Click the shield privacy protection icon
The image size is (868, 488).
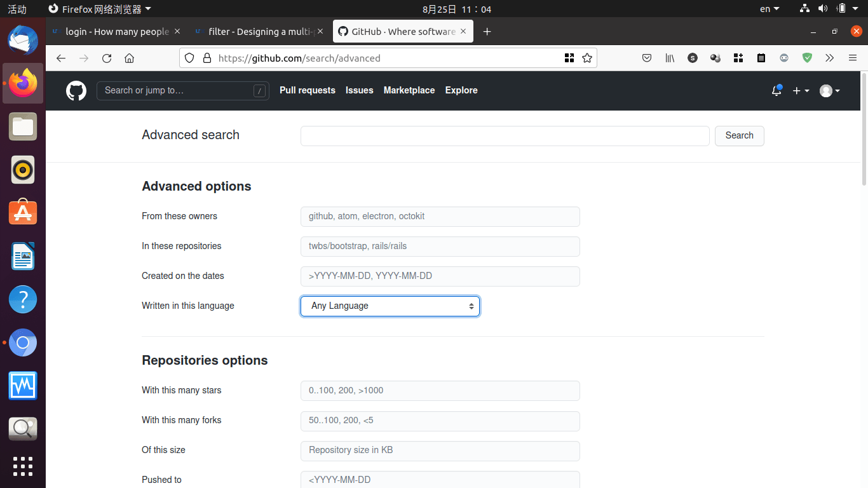189,58
